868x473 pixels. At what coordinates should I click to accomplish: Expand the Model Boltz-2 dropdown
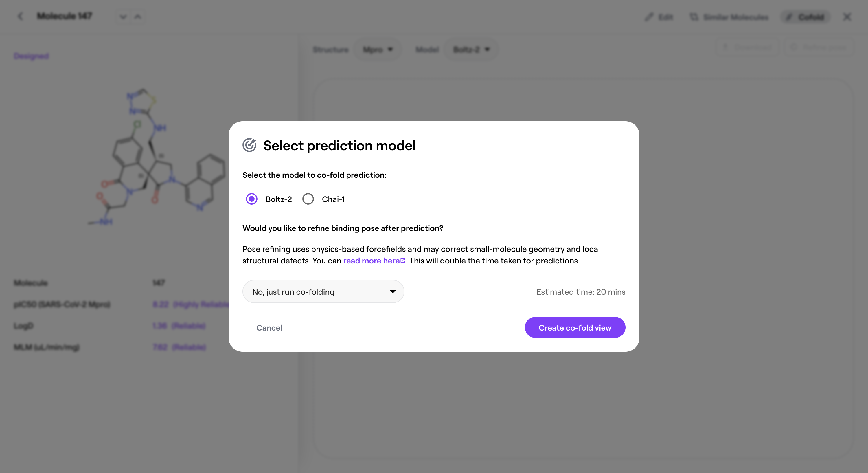tap(471, 49)
